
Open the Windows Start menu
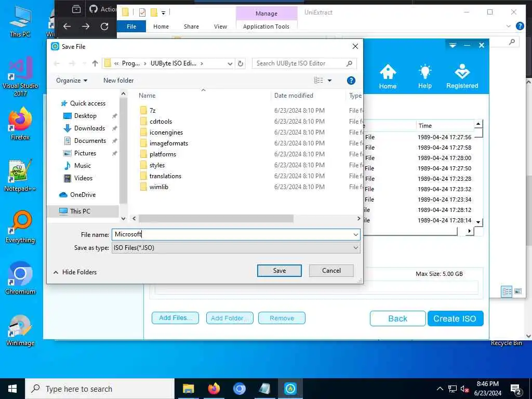[12, 389]
